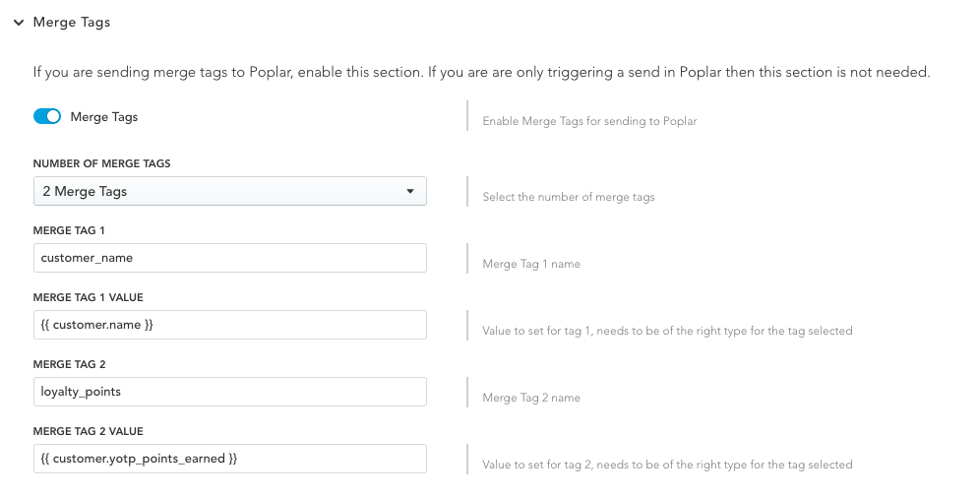Focus the customer_name Merge Tag 1 field
Viewport: 980px width, 497px height.
click(230, 258)
